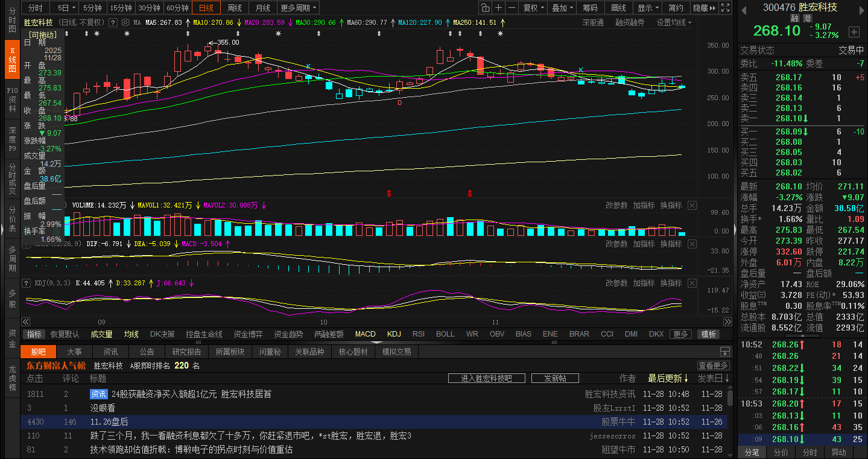Expand 更多周期 dropdown

coord(299,8)
